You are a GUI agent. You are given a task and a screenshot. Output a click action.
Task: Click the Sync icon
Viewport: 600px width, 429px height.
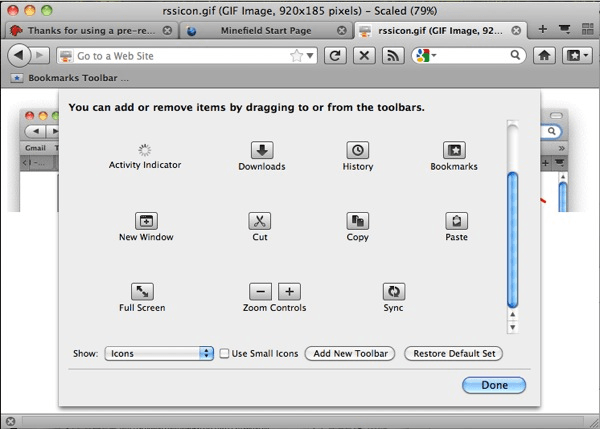[x=393, y=292]
